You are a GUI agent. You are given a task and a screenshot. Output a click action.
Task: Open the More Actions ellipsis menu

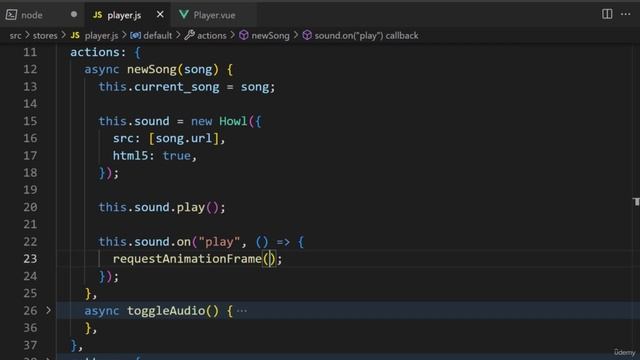625,14
